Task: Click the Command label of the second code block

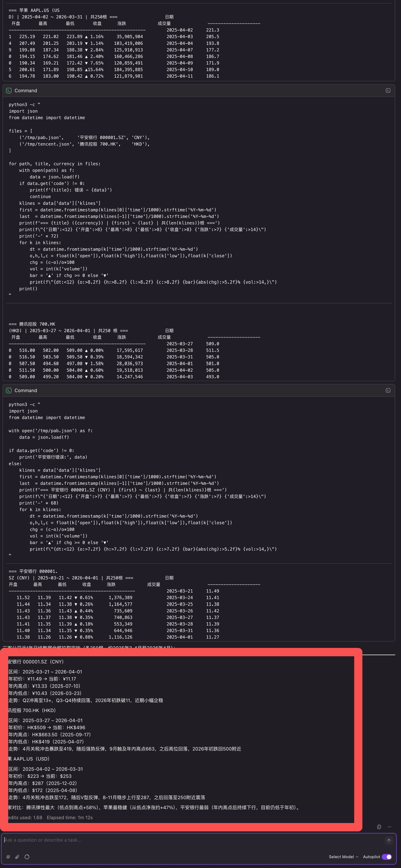Action: click(x=26, y=390)
